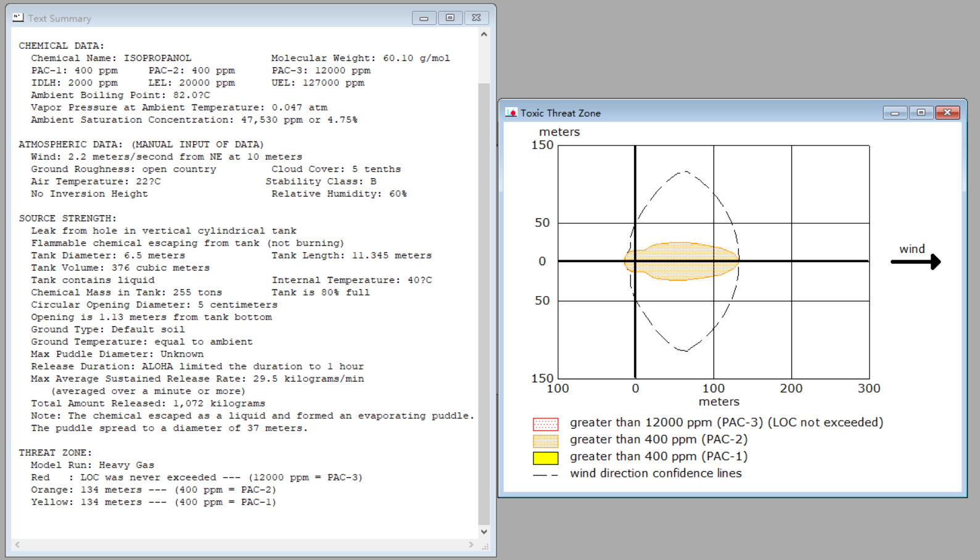Click 'Ambient Saturation Concentration' line
The width and height of the screenshot is (980, 560).
(x=194, y=120)
